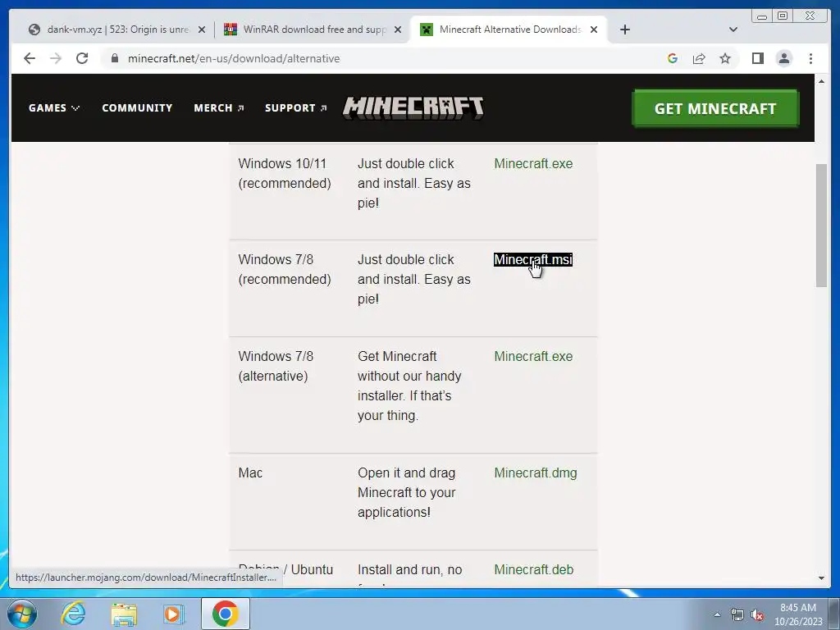This screenshot has height=630, width=840.
Task: Switch to the dank-vm.xyz tab
Action: pos(115,30)
